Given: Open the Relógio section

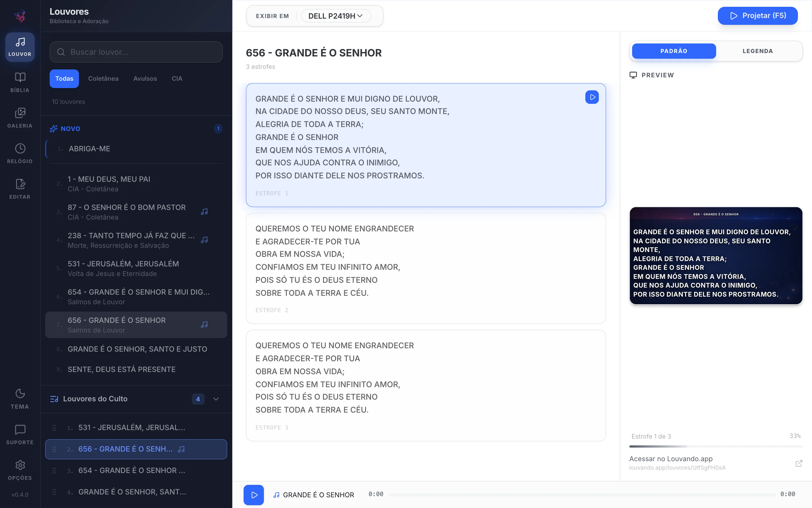Looking at the screenshot, I should (x=20, y=154).
